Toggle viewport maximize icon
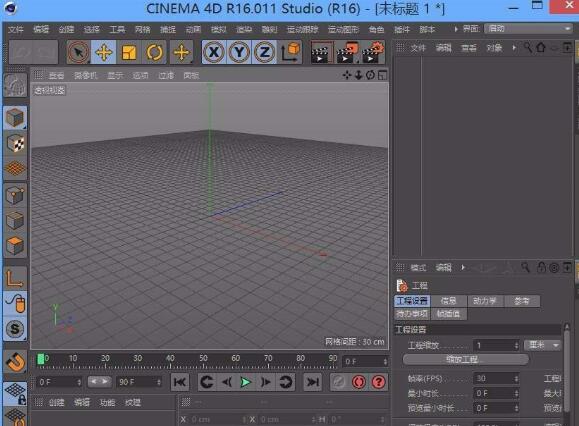 point(383,75)
